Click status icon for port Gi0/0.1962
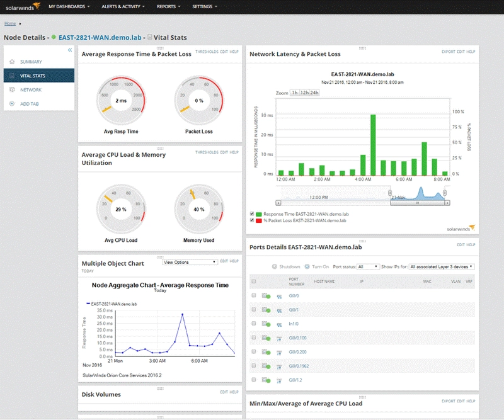The width and height of the screenshot is (504, 420). 266,366
